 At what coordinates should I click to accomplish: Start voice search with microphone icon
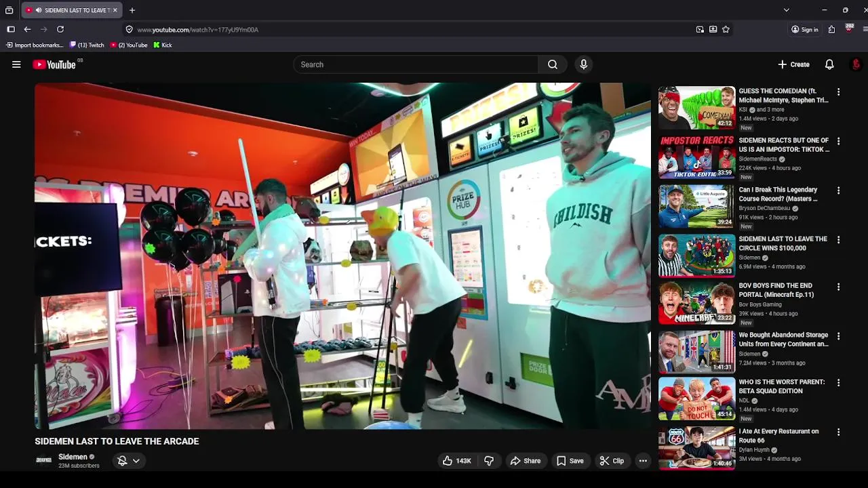tap(583, 64)
